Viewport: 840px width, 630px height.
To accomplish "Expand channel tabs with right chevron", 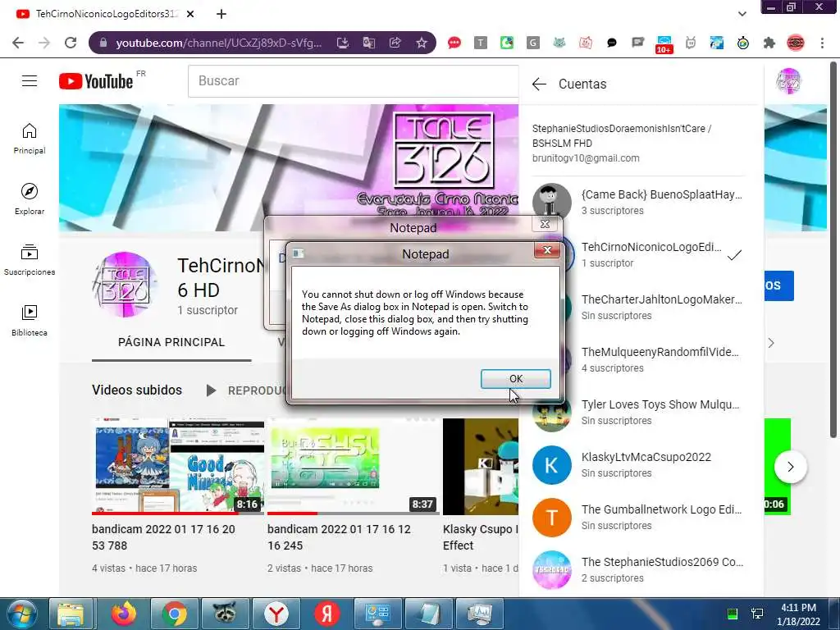I will [x=771, y=343].
